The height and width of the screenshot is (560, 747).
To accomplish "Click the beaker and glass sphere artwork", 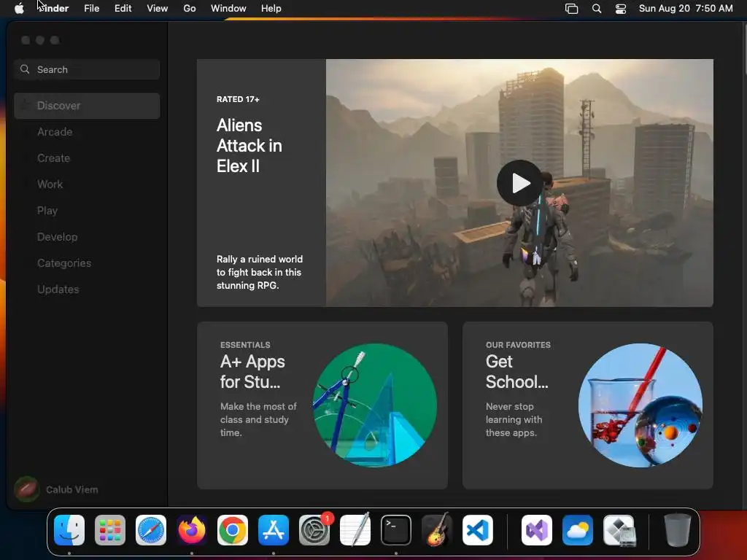I will click(x=640, y=405).
